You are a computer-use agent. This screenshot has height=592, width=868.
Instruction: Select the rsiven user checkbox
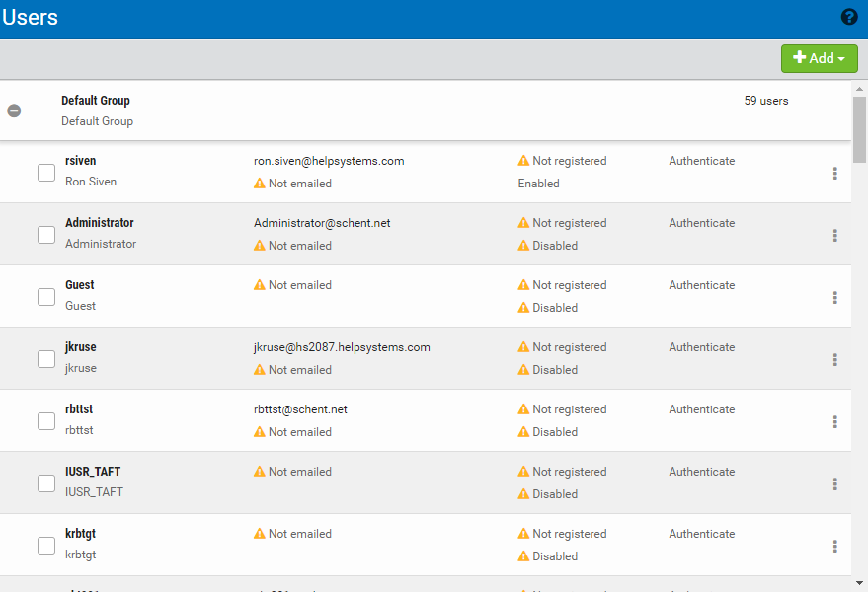46,173
